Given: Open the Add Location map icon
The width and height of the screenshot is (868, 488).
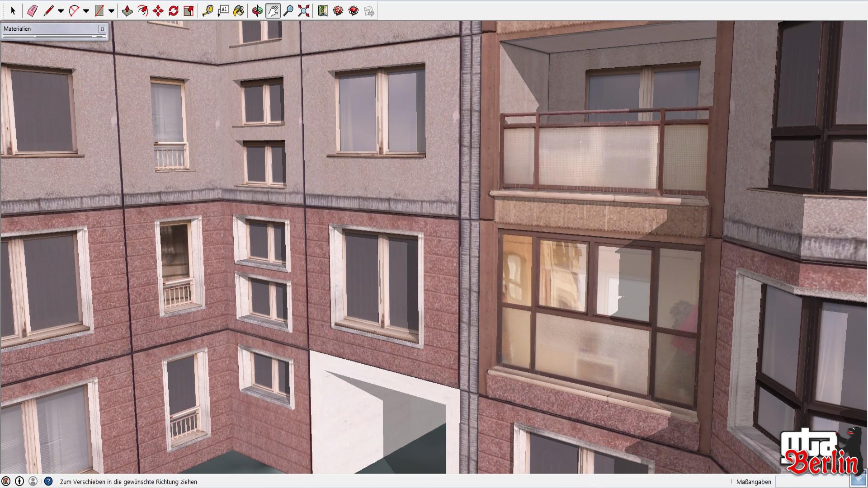Looking at the screenshot, I should tap(322, 11).
